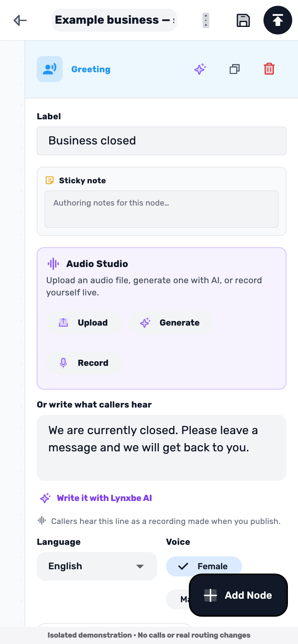Viewport: 298px width, 644px height.
Task: Start recording with the Record button
Action: [84, 363]
